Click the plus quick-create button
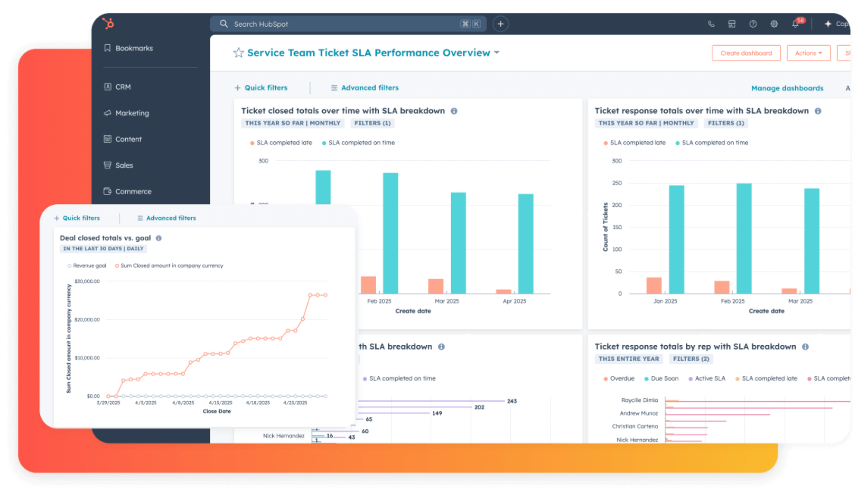The image size is (868, 488). pos(500,24)
